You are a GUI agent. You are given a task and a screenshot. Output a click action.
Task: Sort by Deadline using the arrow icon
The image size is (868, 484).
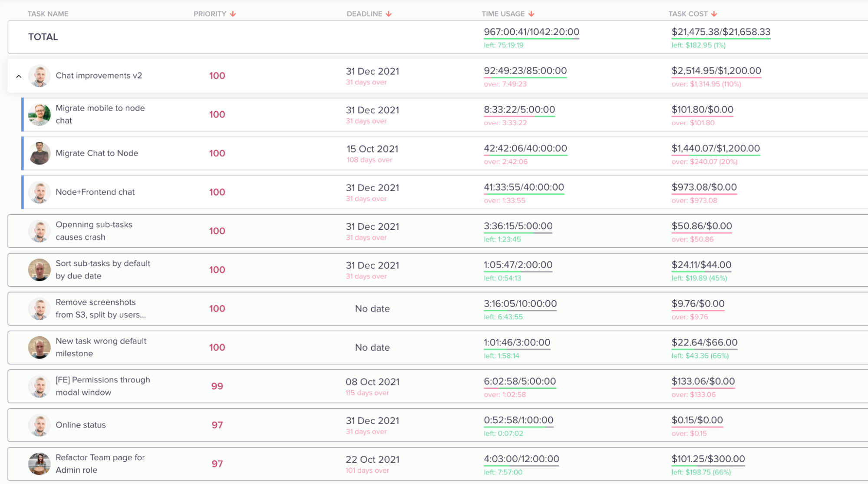389,14
